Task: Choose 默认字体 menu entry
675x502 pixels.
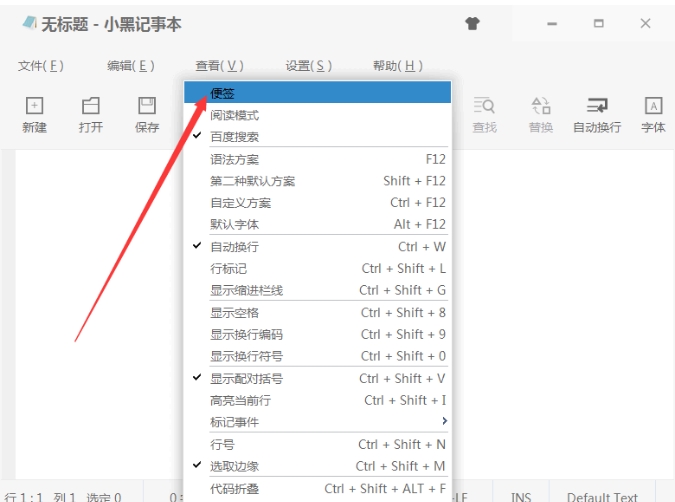Action: pos(318,224)
